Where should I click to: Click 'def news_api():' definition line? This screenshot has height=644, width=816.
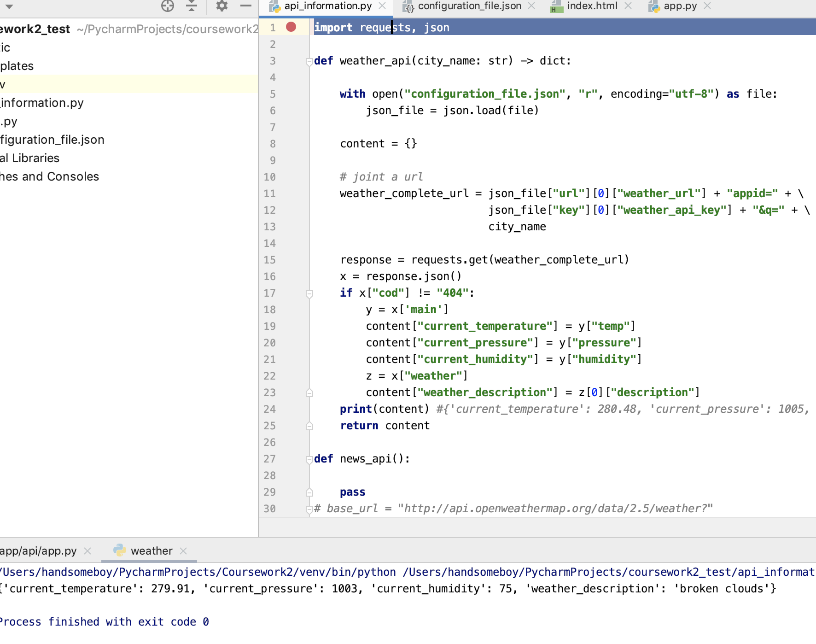(x=362, y=459)
